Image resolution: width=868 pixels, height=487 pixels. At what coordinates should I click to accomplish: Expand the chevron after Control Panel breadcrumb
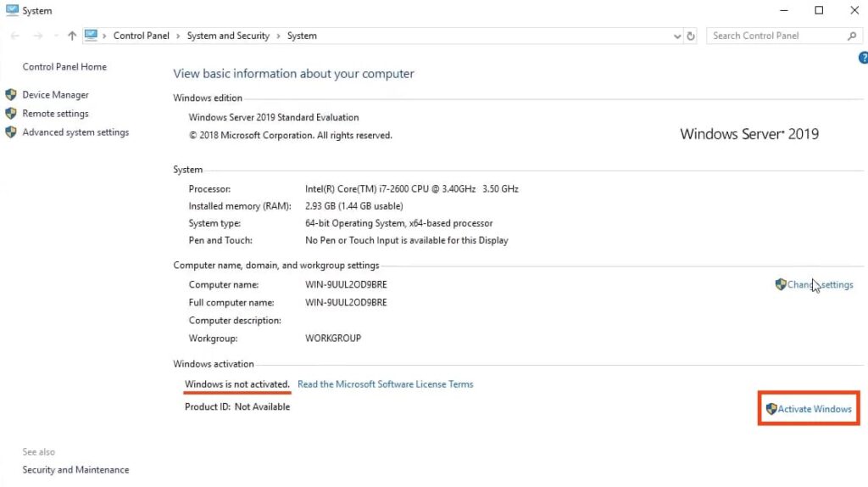[x=178, y=36]
